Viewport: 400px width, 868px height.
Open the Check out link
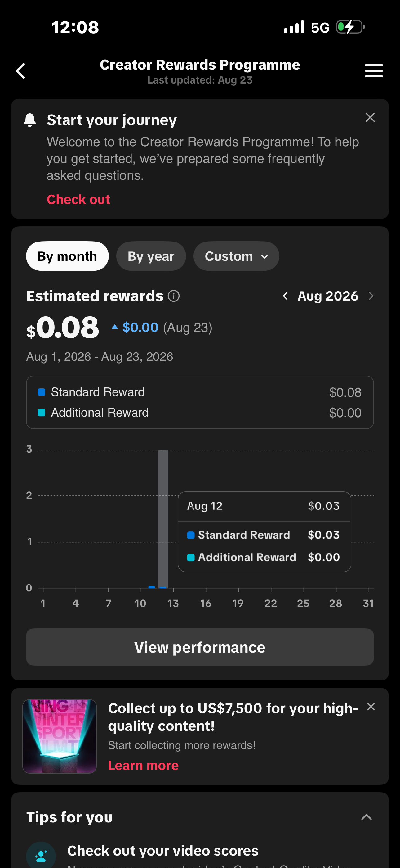78,200
